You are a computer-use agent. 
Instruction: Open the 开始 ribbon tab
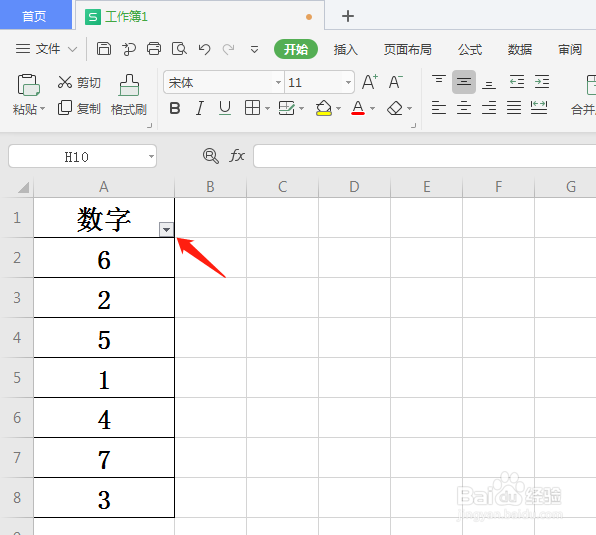296,49
